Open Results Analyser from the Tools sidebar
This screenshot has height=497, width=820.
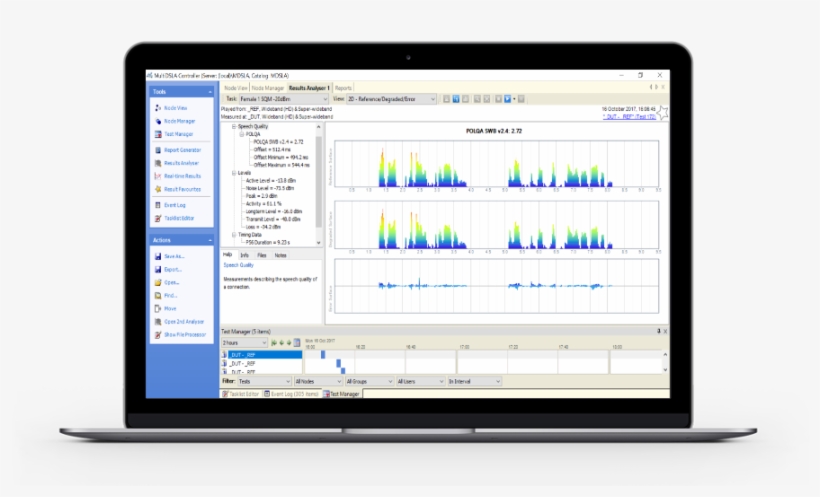[x=181, y=163]
